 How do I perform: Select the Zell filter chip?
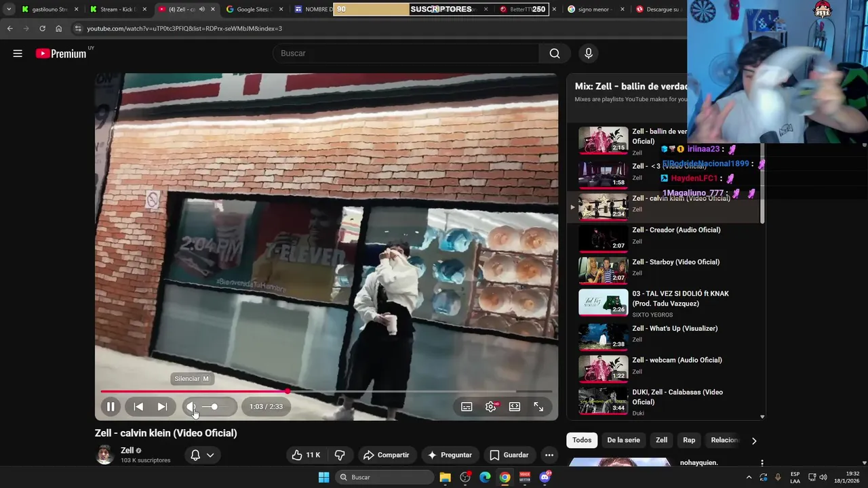coord(661,440)
